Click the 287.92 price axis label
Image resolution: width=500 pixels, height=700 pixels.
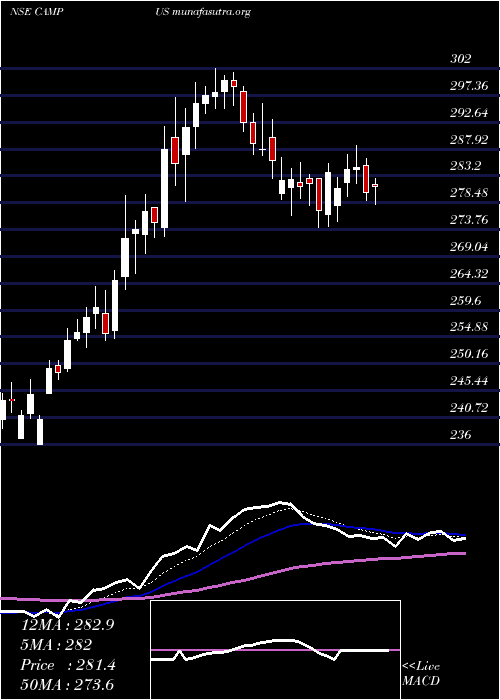(x=469, y=139)
